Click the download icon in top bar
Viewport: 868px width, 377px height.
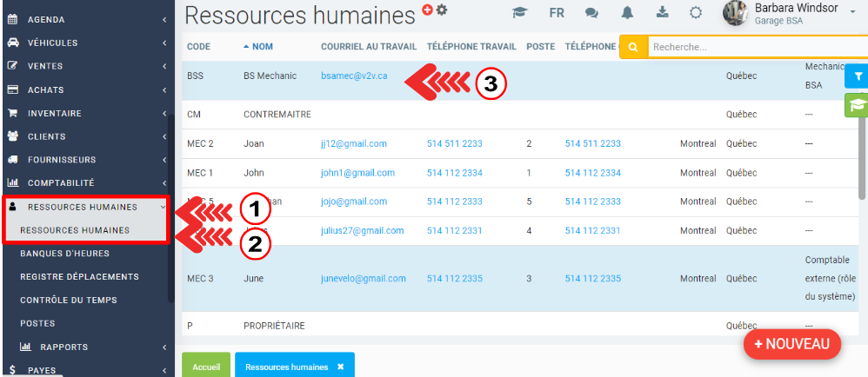(661, 13)
